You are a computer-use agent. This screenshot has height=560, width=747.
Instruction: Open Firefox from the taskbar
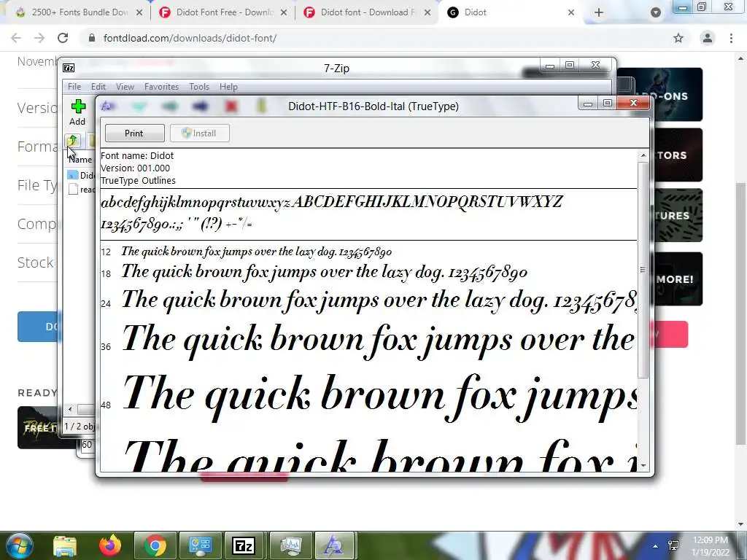coord(110,545)
